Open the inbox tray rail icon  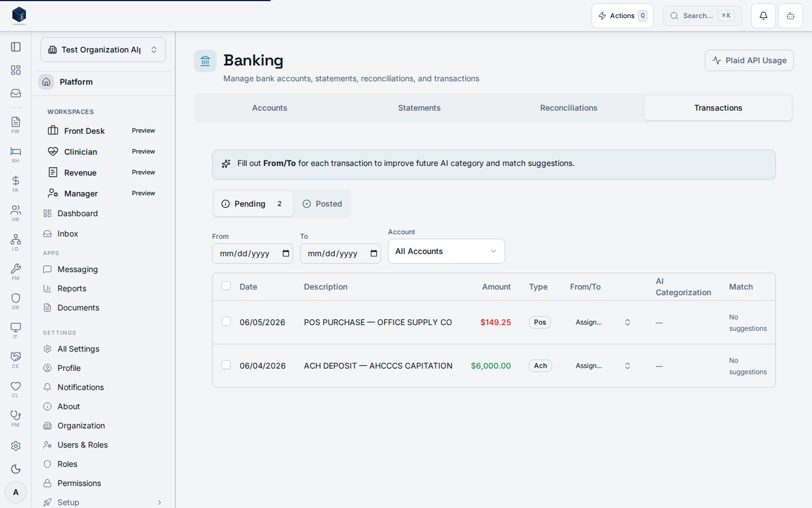click(16, 93)
